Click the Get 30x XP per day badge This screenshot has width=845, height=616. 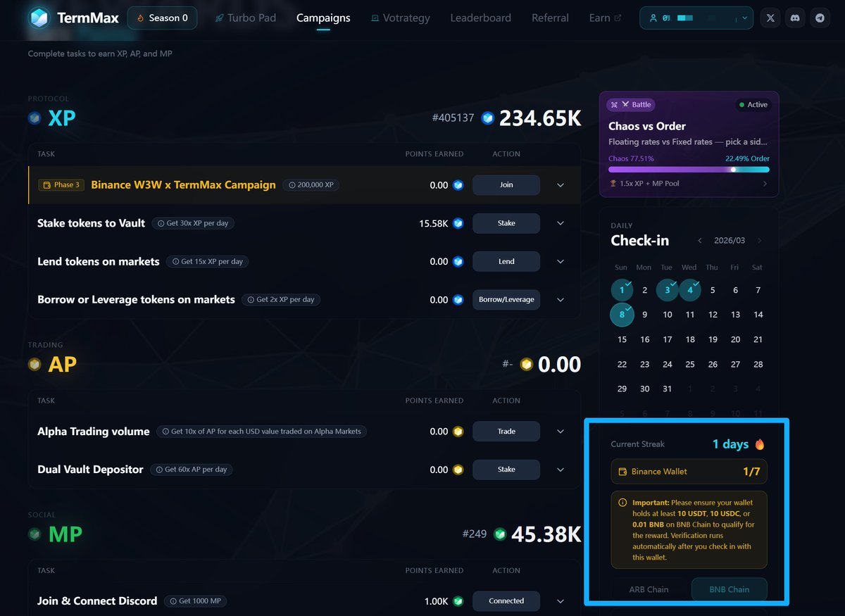pos(194,223)
